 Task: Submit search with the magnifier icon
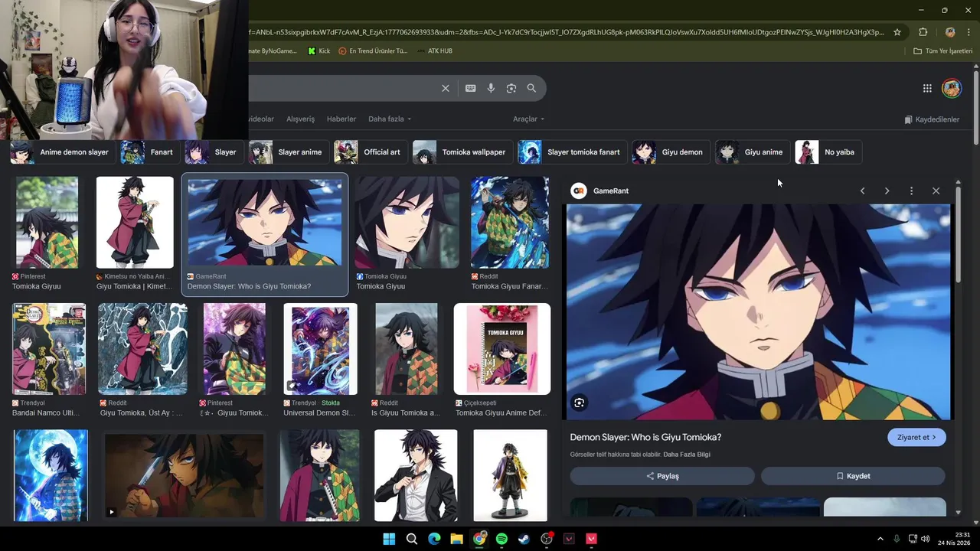(x=531, y=88)
